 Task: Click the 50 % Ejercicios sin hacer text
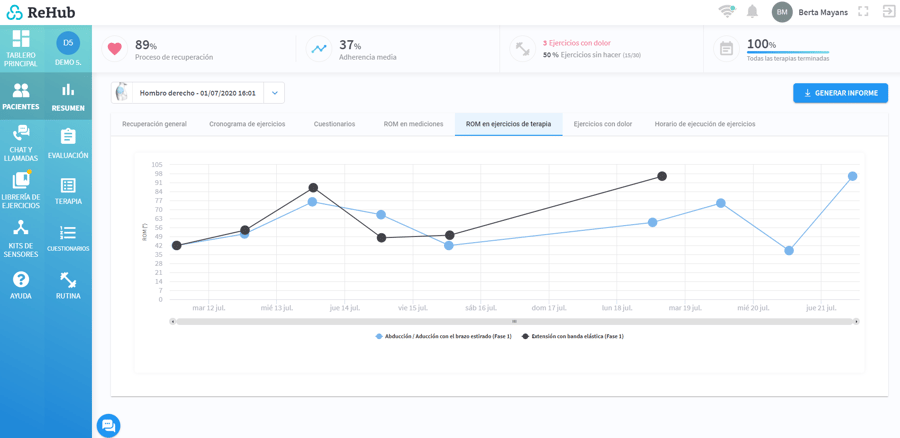(x=592, y=55)
